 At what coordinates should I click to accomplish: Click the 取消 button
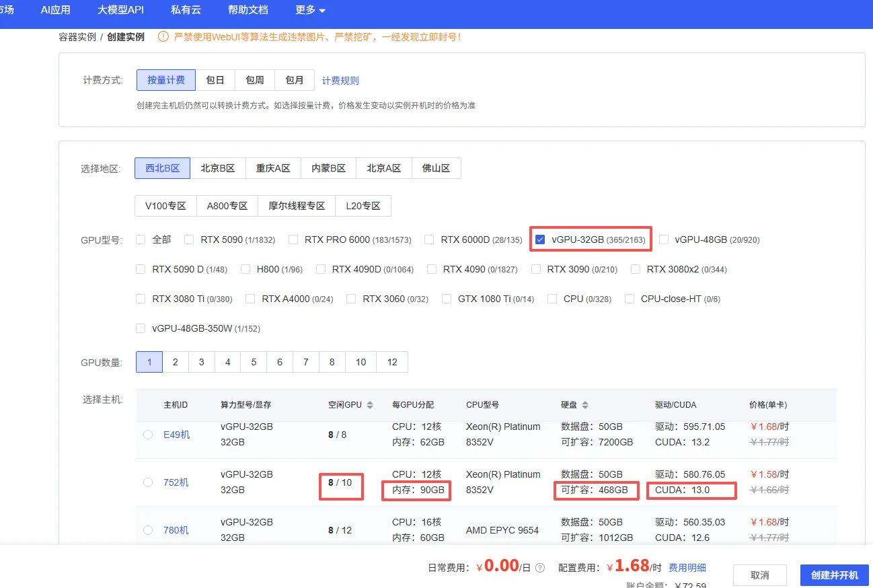point(760,575)
